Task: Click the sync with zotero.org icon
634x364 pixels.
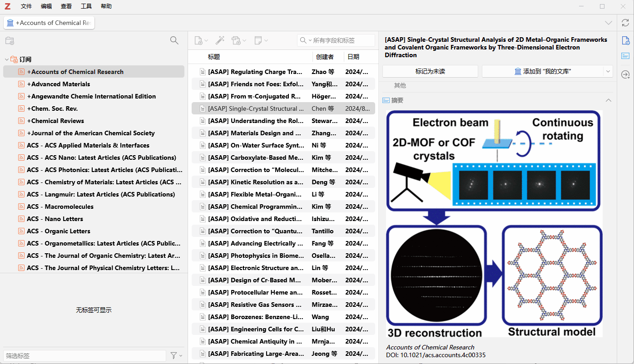Action: point(625,23)
